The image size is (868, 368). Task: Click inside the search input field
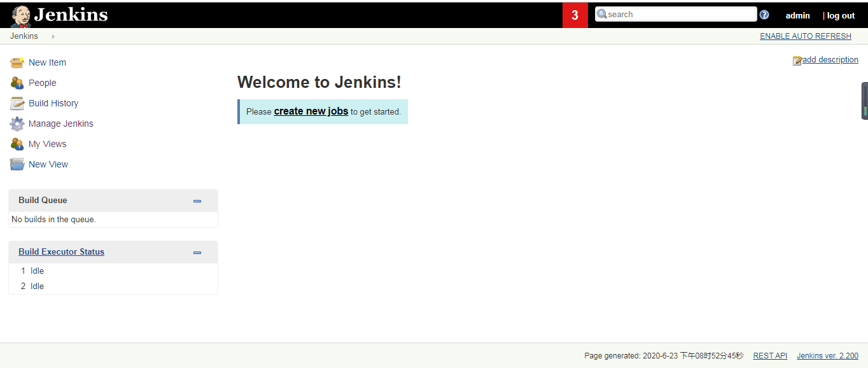676,14
